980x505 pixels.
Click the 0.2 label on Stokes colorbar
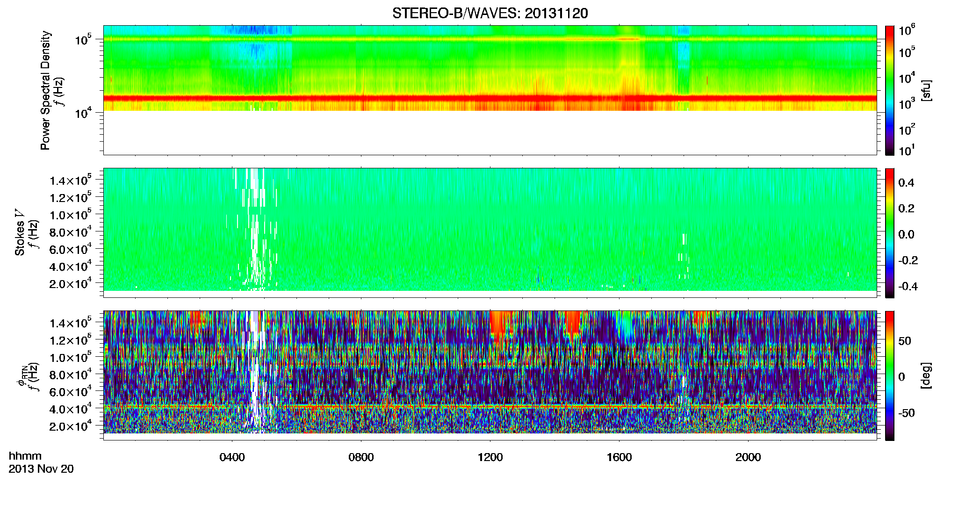pyautogui.click(x=906, y=209)
